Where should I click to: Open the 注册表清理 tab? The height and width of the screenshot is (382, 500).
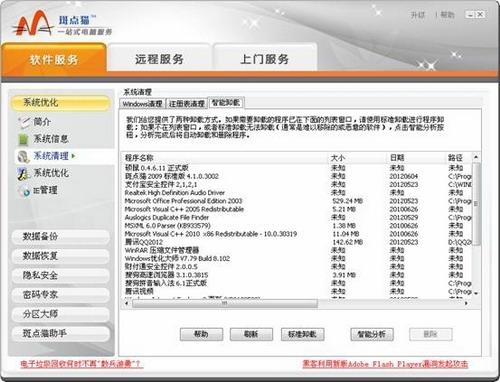(187, 103)
